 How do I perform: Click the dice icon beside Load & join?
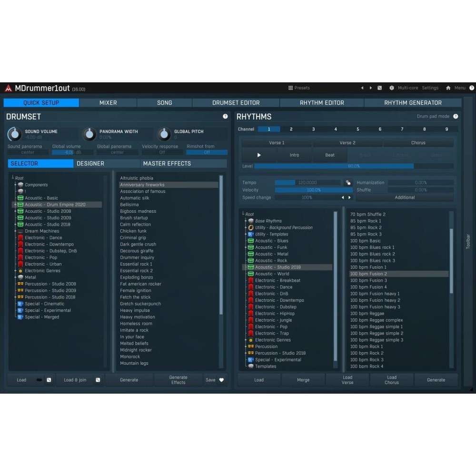pos(98,380)
